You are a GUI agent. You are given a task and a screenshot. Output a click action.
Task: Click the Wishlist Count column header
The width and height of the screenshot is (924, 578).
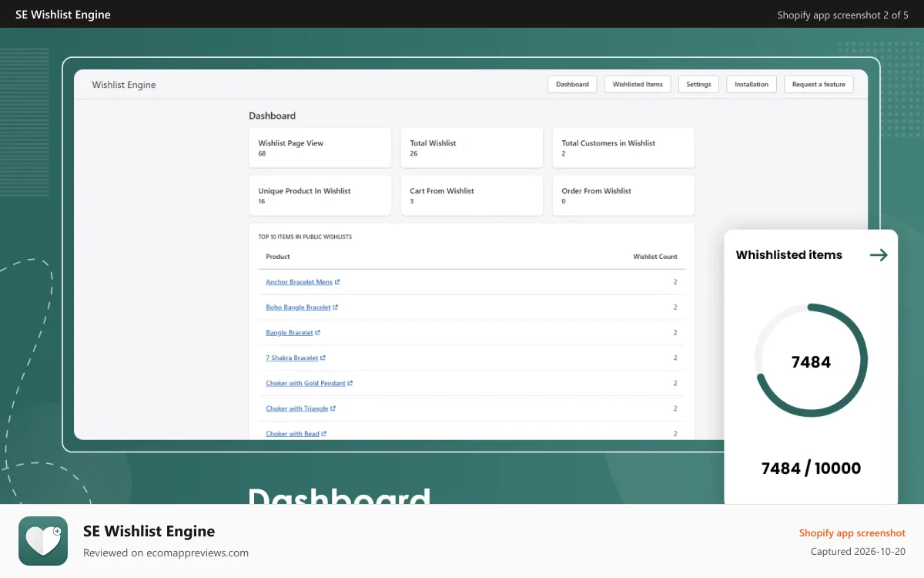coord(655,257)
